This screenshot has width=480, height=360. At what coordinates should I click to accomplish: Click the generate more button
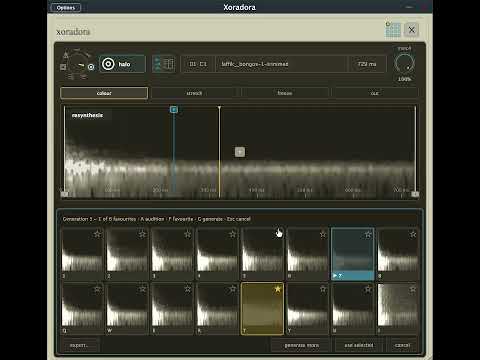[x=302, y=345]
